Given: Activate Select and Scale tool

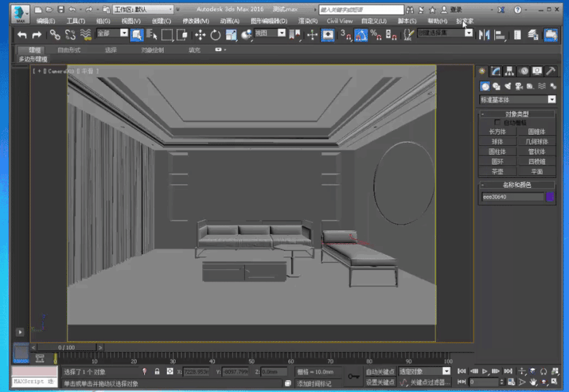Looking at the screenshot, I should pos(231,35).
